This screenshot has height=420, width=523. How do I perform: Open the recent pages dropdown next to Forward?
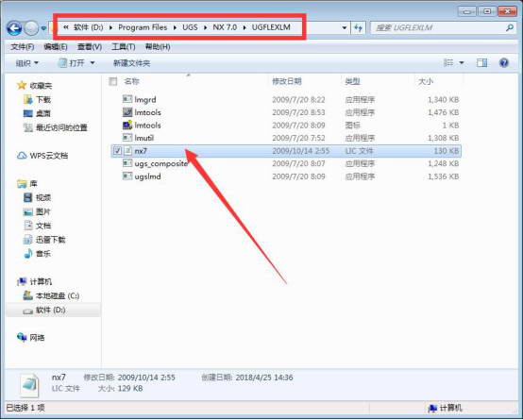[43, 28]
